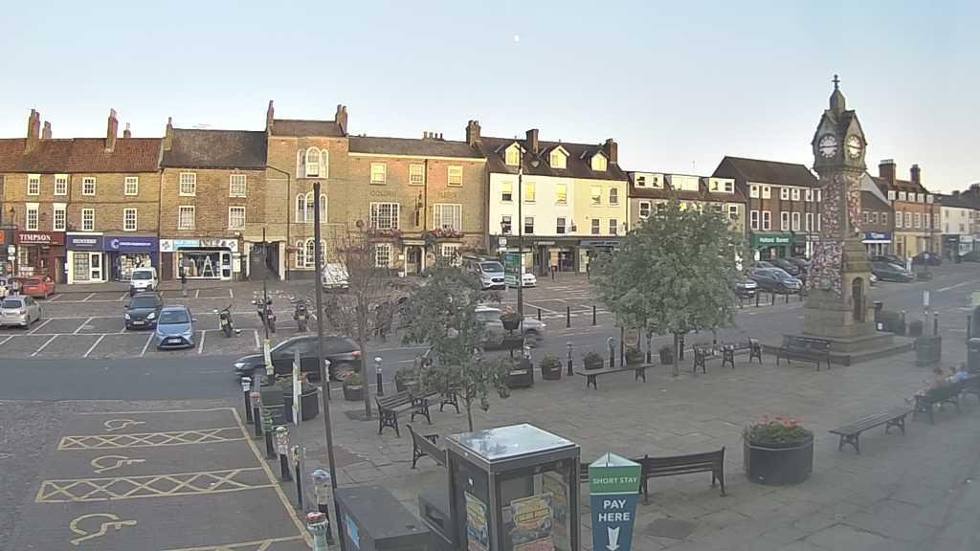Image resolution: width=980 pixels, height=551 pixels.
Task: Click the green Holland & Barrett shop sign
Action: pos(771,239)
